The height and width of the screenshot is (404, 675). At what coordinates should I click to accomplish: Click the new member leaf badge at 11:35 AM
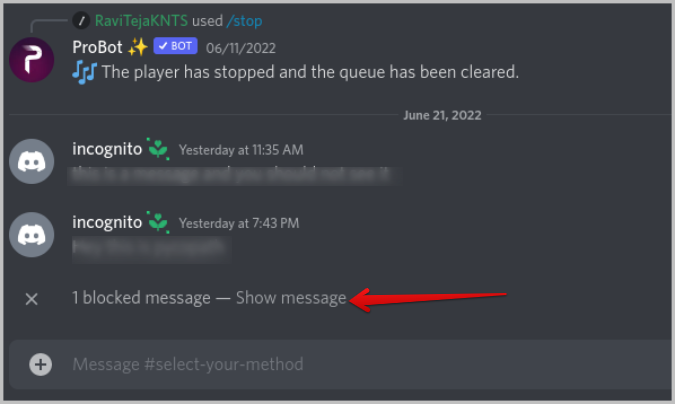[158, 149]
